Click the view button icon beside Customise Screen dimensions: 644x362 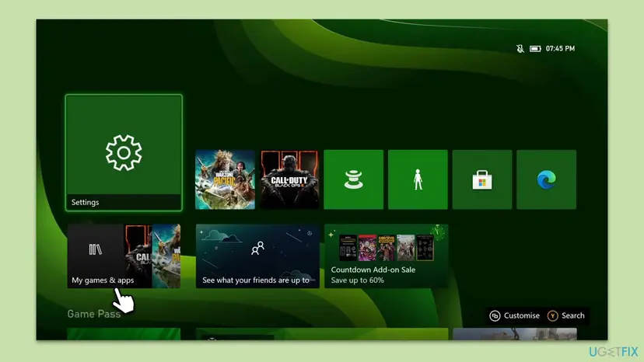click(495, 315)
